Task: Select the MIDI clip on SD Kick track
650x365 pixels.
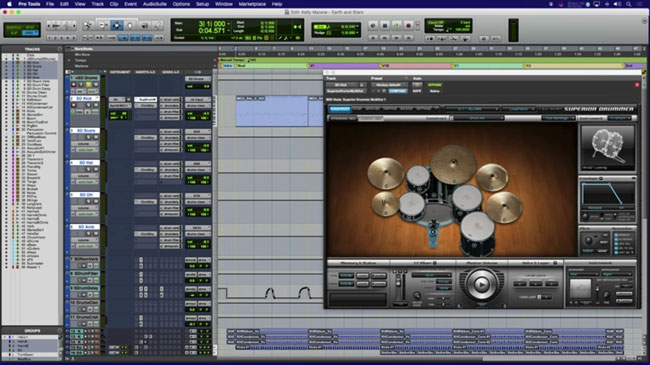Action: (x=272, y=111)
